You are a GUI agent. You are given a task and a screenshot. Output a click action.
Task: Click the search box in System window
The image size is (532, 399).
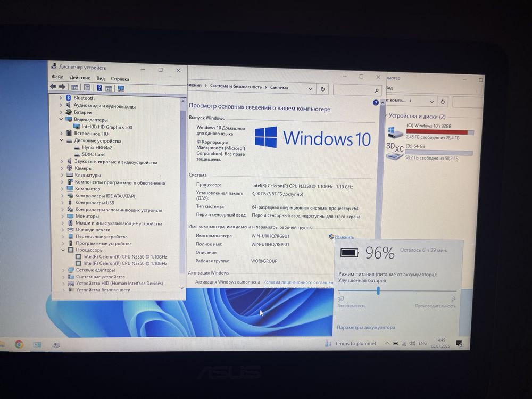[358, 90]
